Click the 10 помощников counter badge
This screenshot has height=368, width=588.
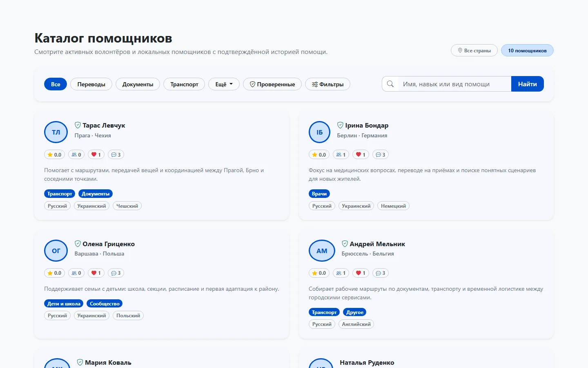pos(527,50)
